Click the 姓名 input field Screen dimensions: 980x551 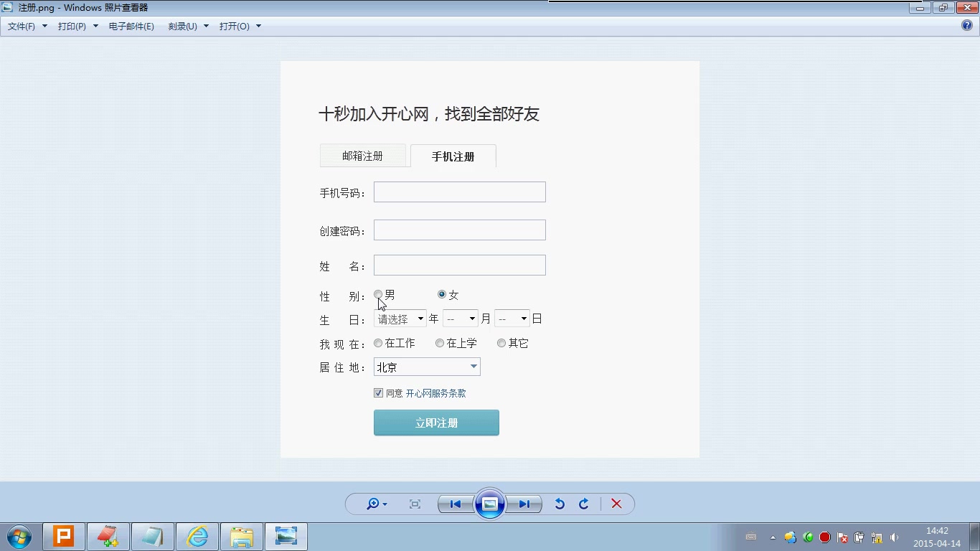(x=460, y=265)
